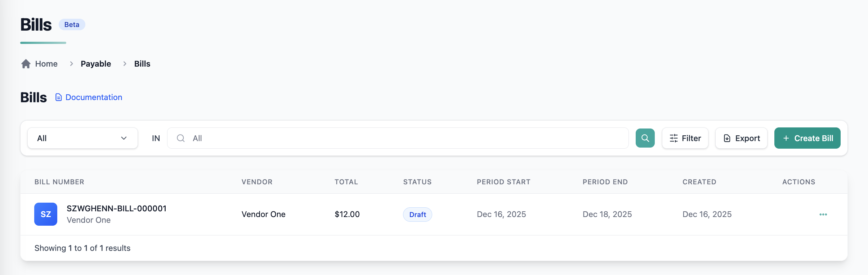Click the Documentation page icon
This screenshot has width=868, height=275.
tap(58, 98)
